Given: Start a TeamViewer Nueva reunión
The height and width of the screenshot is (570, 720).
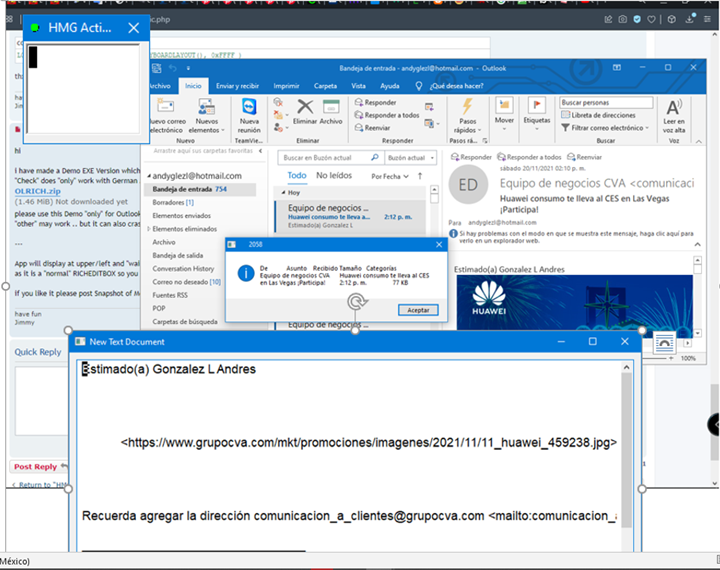Looking at the screenshot, I should (249, 116).
